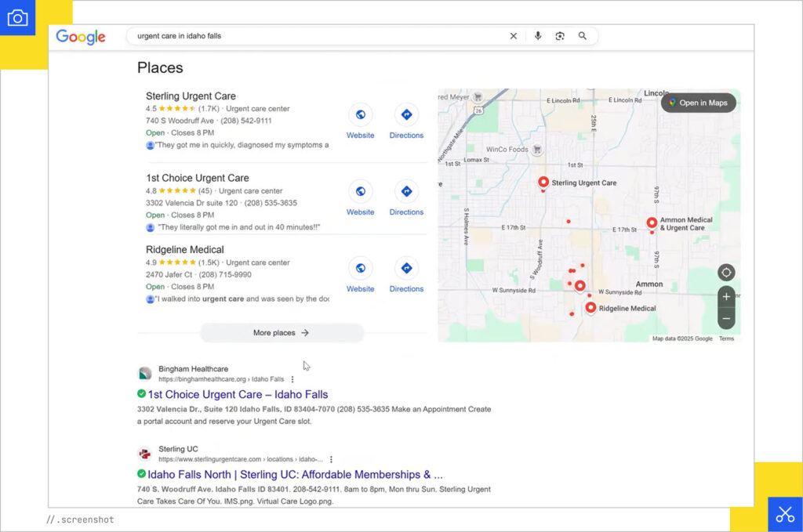Open Directions for 1st Choice Urgent Care
The image size is (803, 532).
[406, 192]
